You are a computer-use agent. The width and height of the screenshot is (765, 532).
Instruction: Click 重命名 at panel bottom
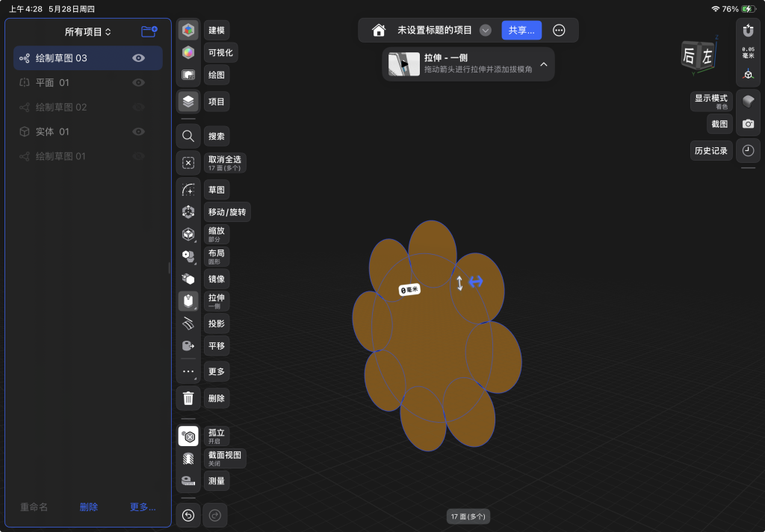34,507
